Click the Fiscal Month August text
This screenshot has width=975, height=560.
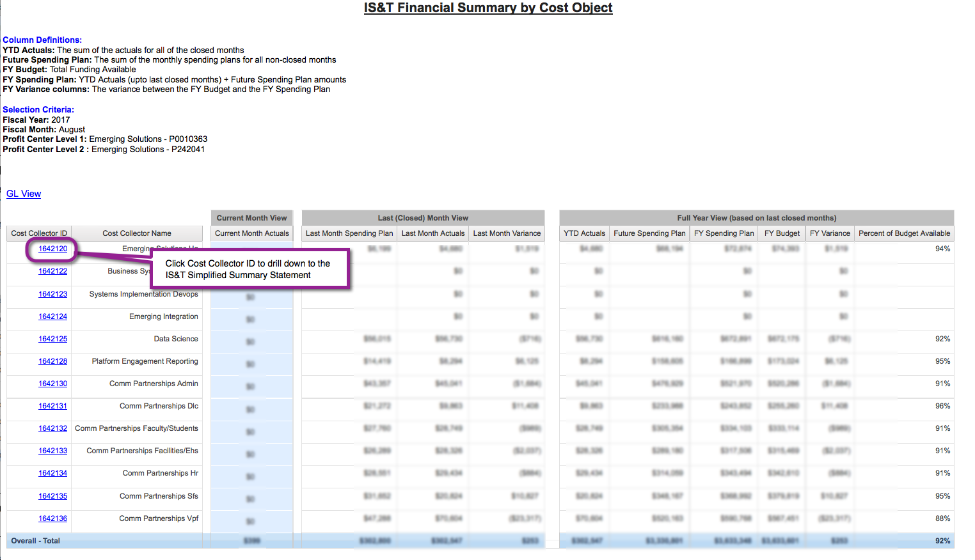44,129
